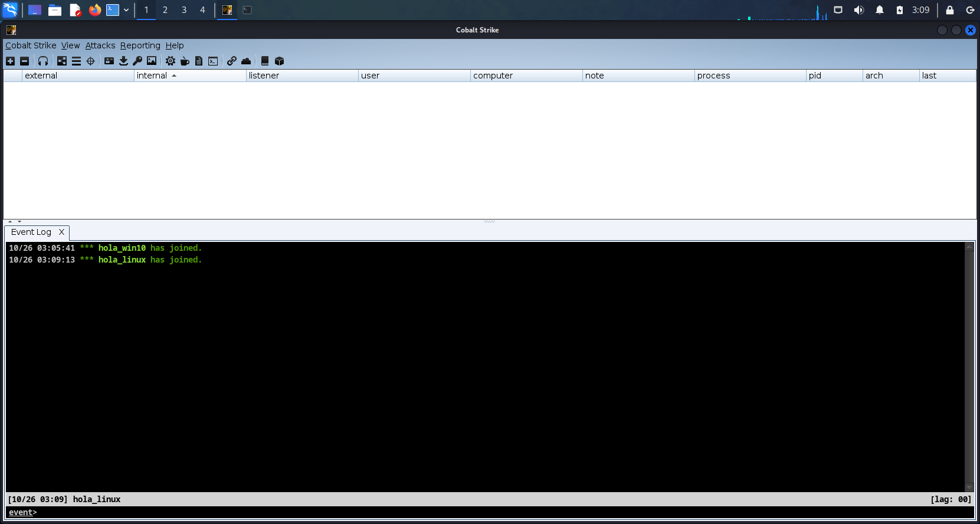This screenshot has width=980, height=524.
Task: Open the terminal launcher dropdown arrow
Action: (x=126, y=10)
